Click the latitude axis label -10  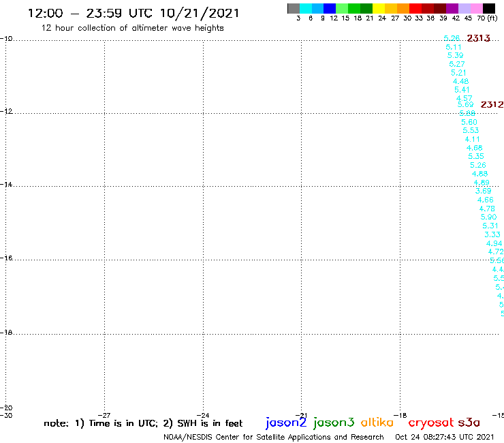(6, 39)
